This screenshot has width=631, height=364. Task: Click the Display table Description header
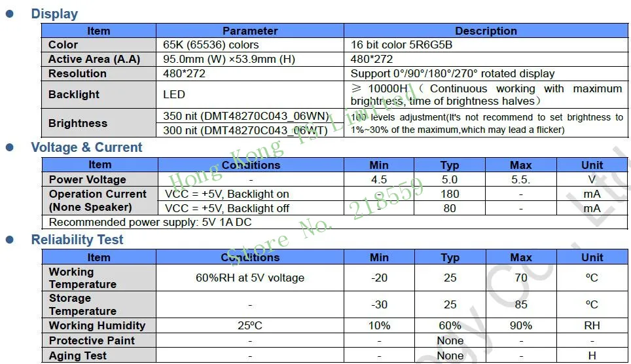coord(486,31)
